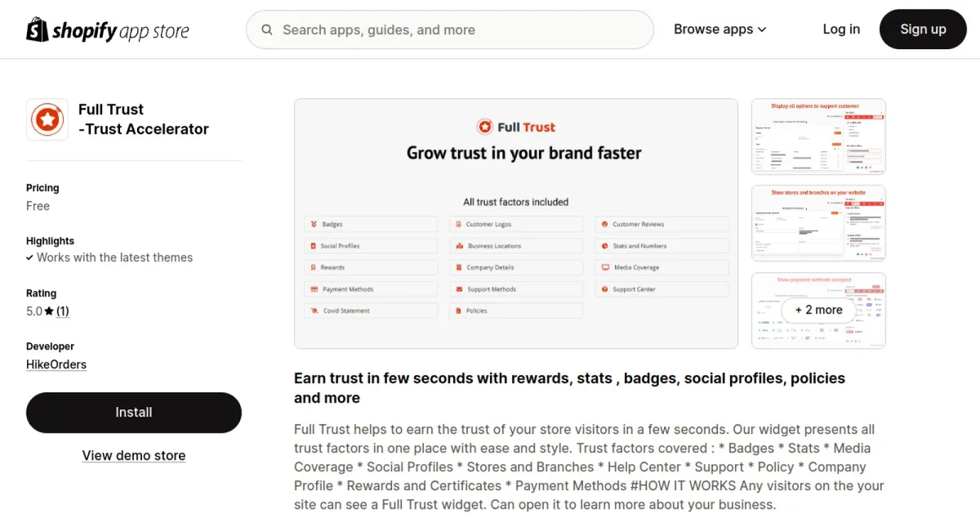The height and width of the screenshot is (531, 980).
Task: Click the Badges icon in the feature list
Action: pos(314,224)
